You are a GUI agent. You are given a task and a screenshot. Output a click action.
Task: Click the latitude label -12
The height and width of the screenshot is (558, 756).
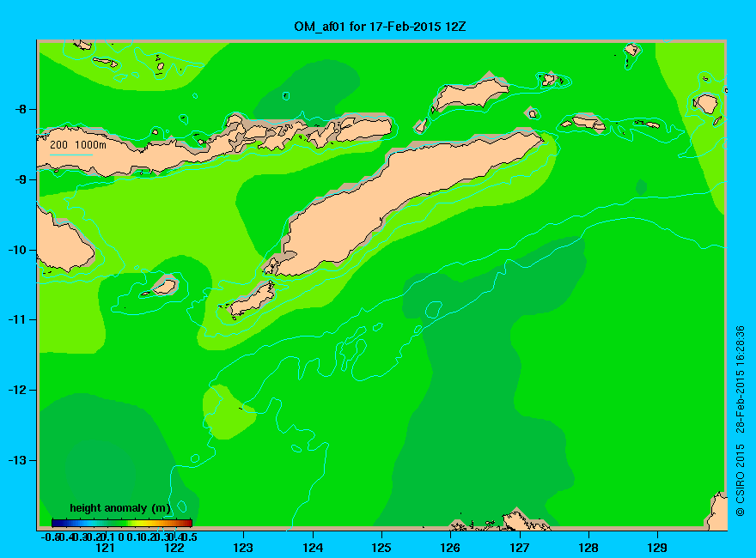(x=18, y=390)
